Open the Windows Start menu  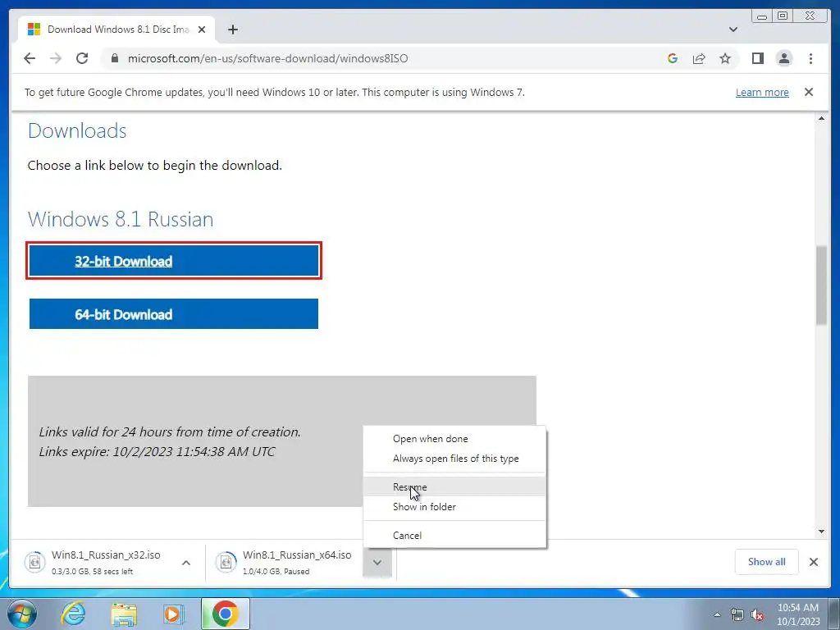tap(22, 614)
